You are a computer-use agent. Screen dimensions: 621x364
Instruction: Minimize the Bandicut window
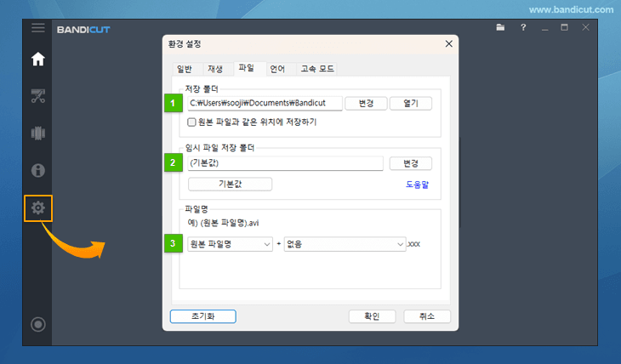(x=545, y=28)
